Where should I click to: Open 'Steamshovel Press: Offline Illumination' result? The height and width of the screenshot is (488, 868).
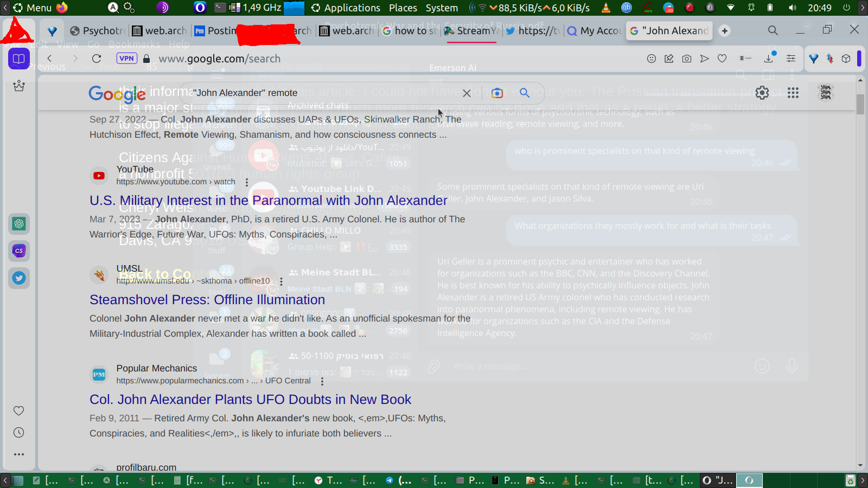(207, 300)
